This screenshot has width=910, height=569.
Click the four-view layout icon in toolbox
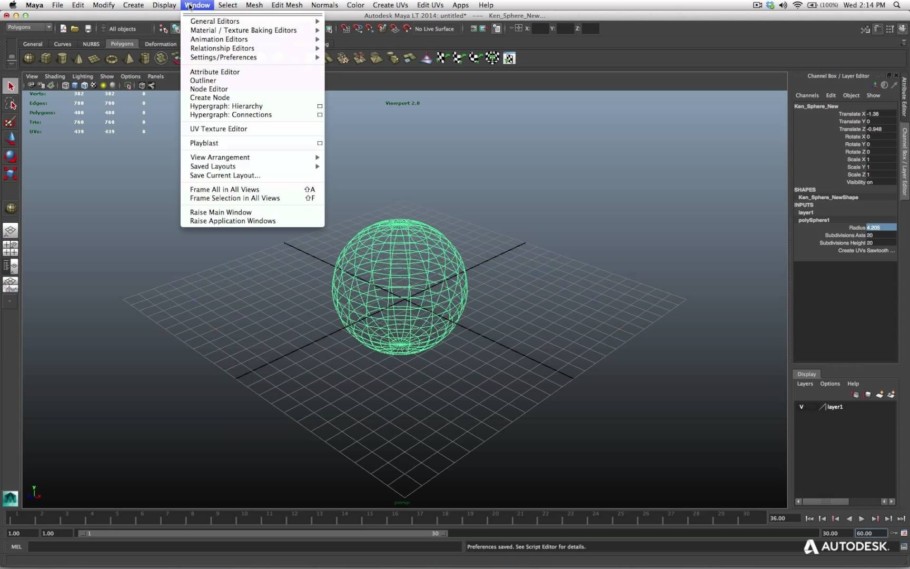pos(10,249)
